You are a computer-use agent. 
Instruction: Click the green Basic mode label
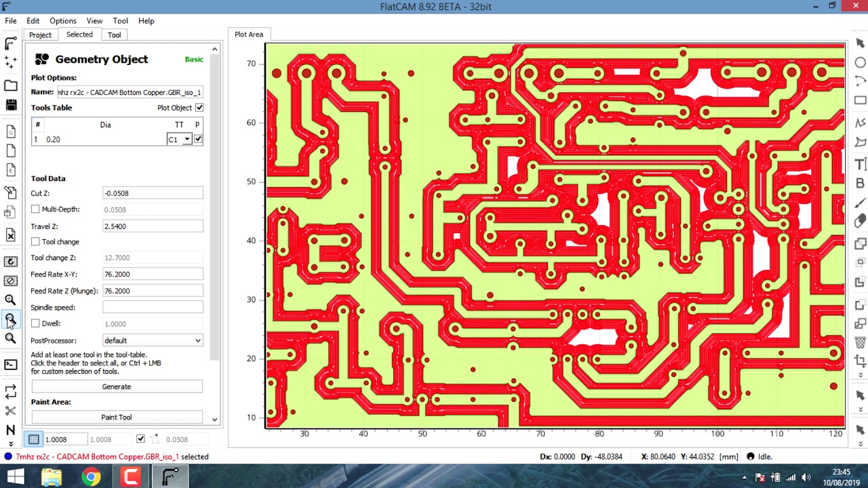(194, 60)
